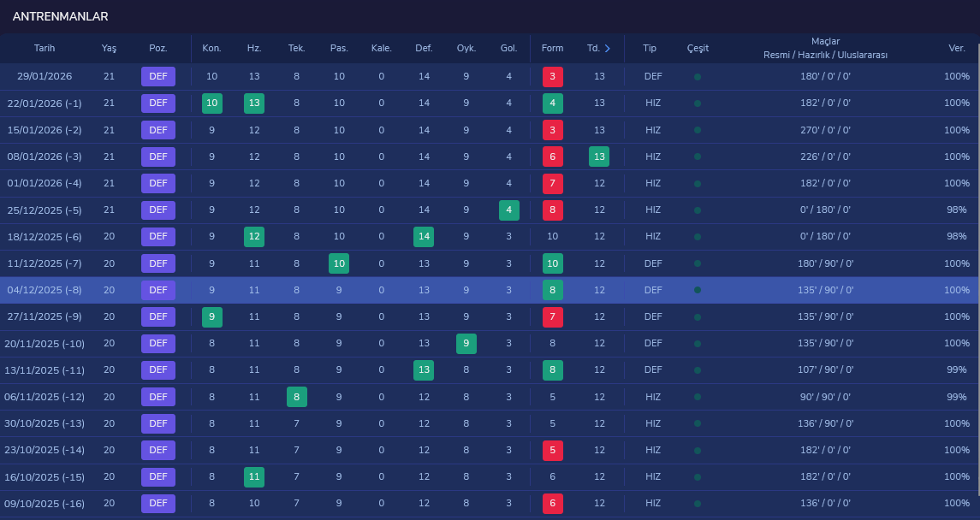This screenshot has width=980, height=520.
Task: Click green Tek. 8 cell in 06/11/2025 row
Action: click(x=297, y=396)
